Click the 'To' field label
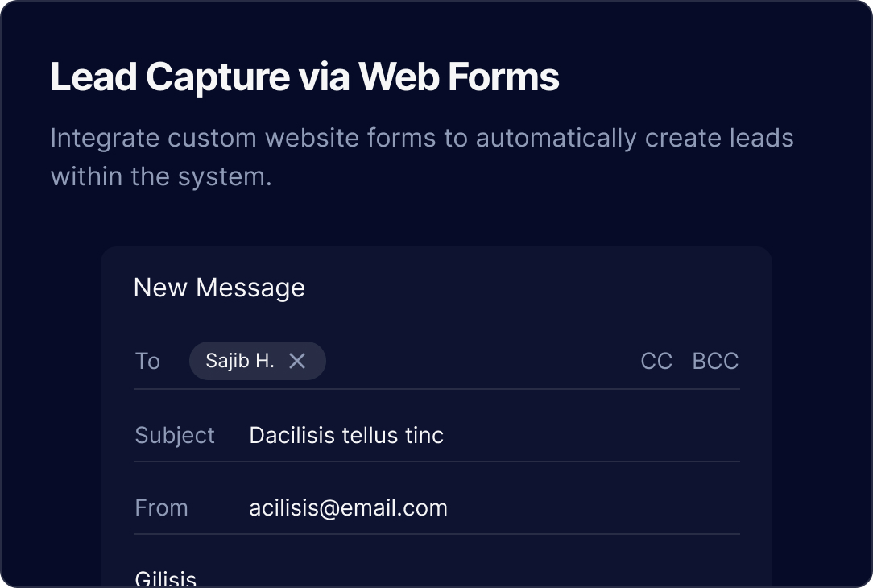 click(147, 361)
